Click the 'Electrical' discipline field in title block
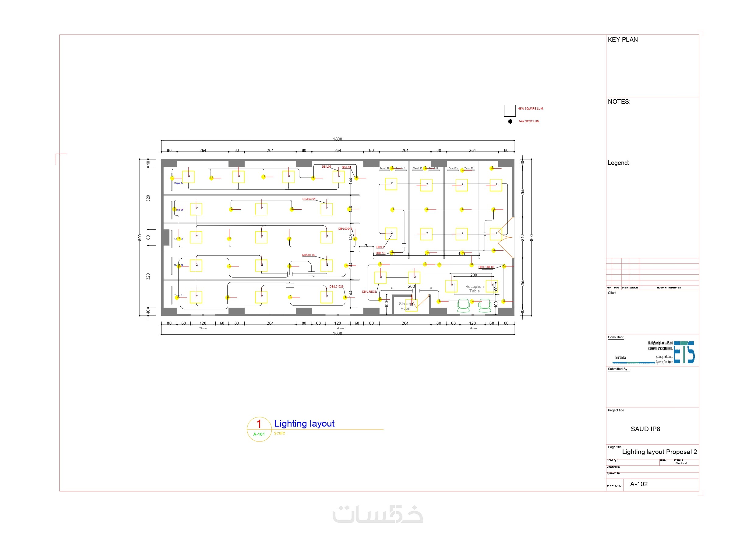The width and height of the screenshot is (756, 534). (681, 463)
